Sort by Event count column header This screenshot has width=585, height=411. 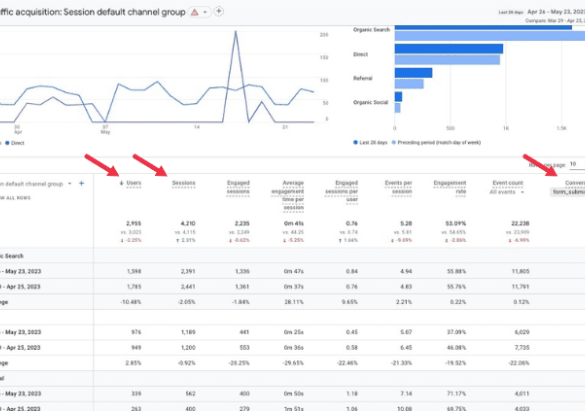pyautogui.click(x=508, y=183)
